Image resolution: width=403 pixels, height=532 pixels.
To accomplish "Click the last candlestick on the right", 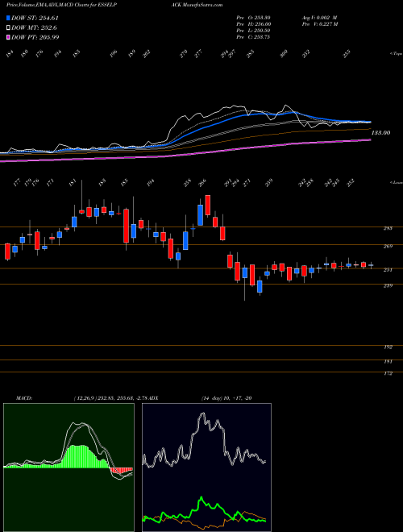I will 371,265.
